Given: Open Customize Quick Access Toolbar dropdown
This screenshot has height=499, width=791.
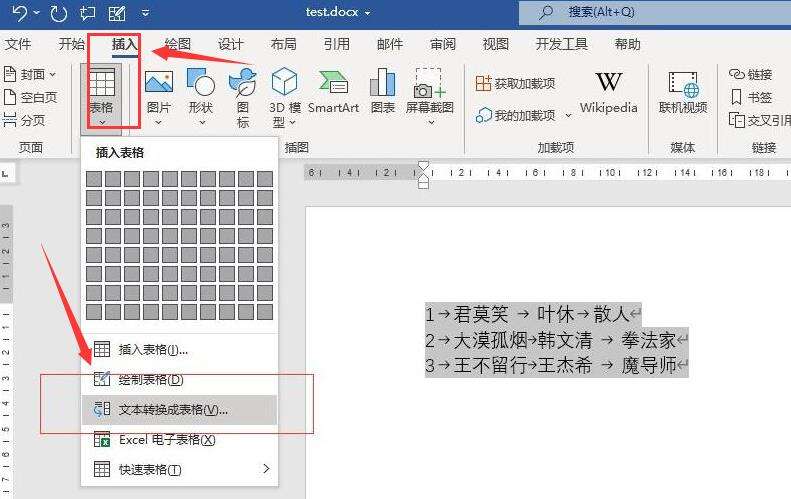Looking at the screenshot, I should tap(145, 13).
